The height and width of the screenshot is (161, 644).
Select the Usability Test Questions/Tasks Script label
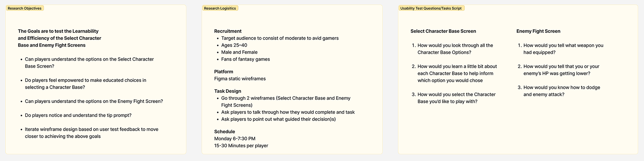[431, 8]
